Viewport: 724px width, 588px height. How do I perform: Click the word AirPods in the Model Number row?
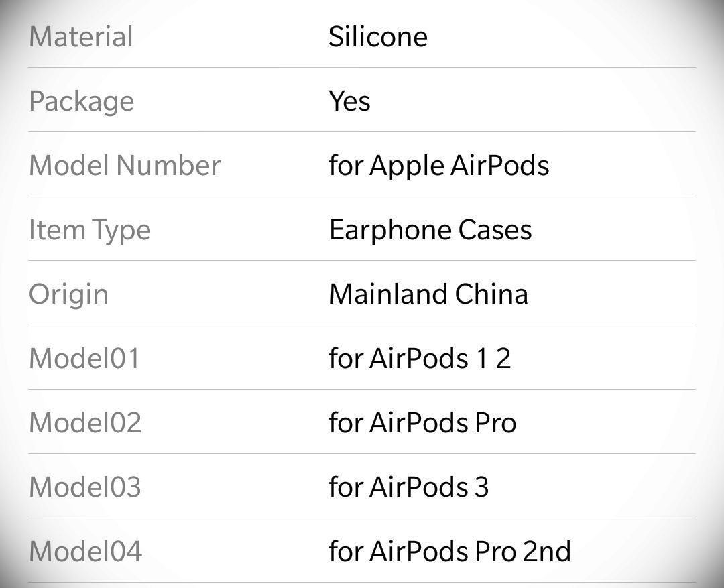[x=500, y=165]
